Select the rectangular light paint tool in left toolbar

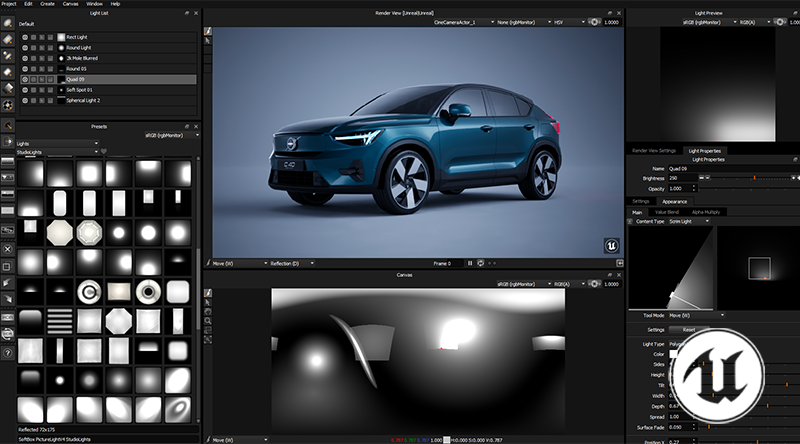8,39
